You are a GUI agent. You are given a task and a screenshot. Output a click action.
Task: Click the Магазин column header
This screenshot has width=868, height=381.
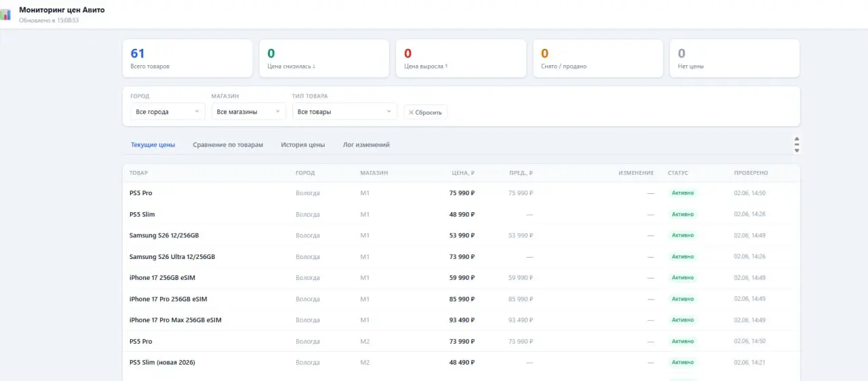click(x=374, y=173)
